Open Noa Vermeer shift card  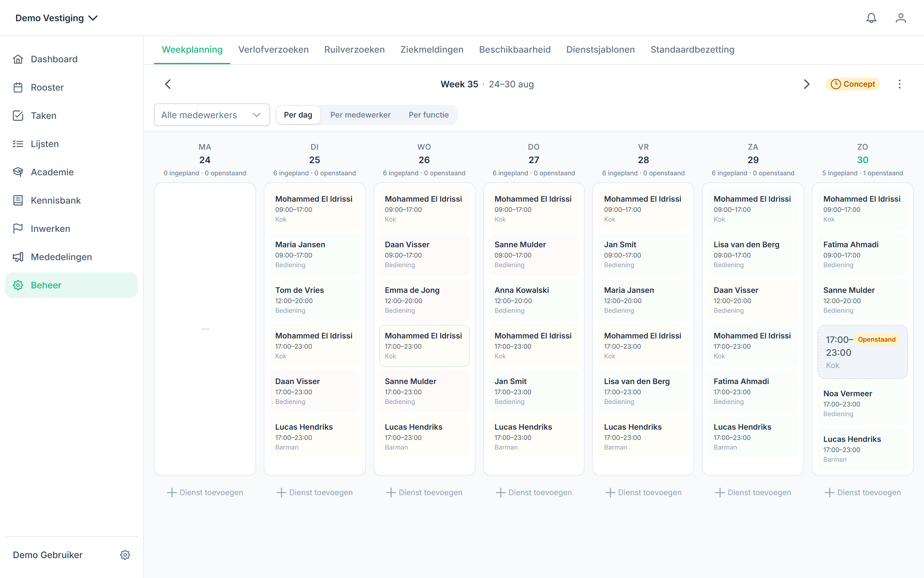pos(862,404)
